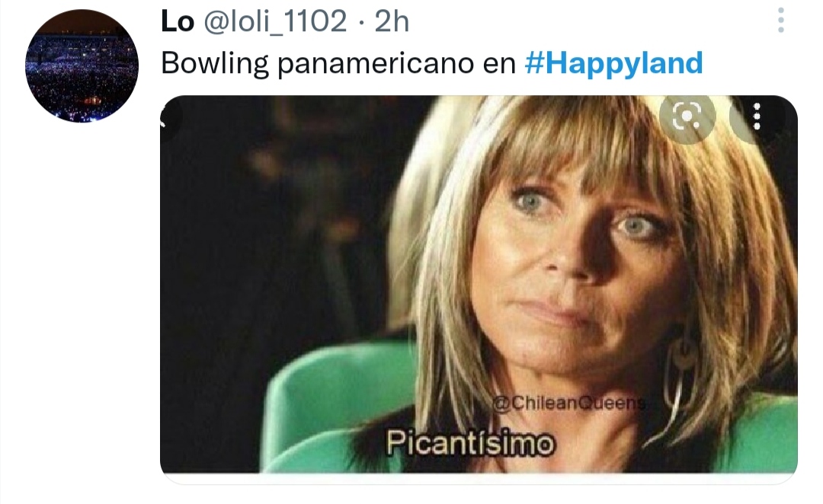
Task: Click the separator dot before 2h
Action: (360, 23)
